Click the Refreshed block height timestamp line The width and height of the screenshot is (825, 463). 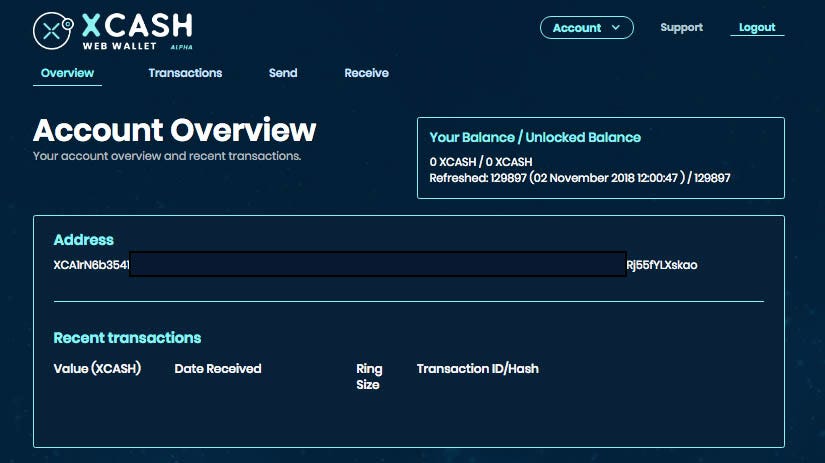[x=580, y=178]
